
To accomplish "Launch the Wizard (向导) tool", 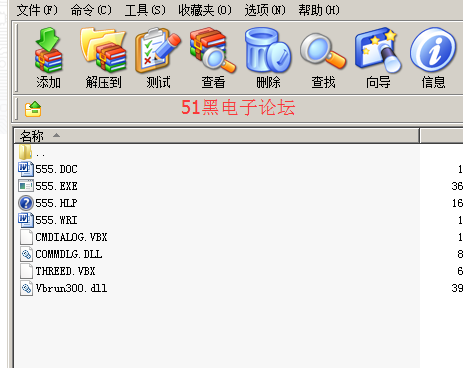I will tap(378, 50).
